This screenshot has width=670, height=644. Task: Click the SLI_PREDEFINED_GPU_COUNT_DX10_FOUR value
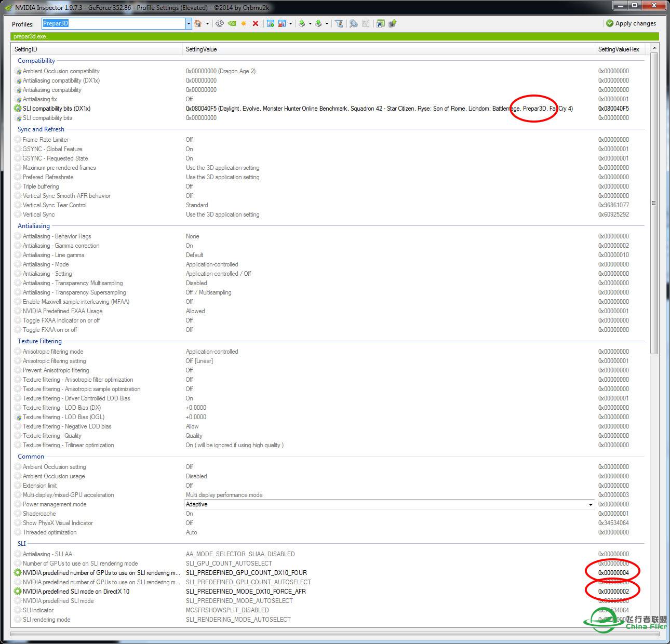click(x=246, y=573)
